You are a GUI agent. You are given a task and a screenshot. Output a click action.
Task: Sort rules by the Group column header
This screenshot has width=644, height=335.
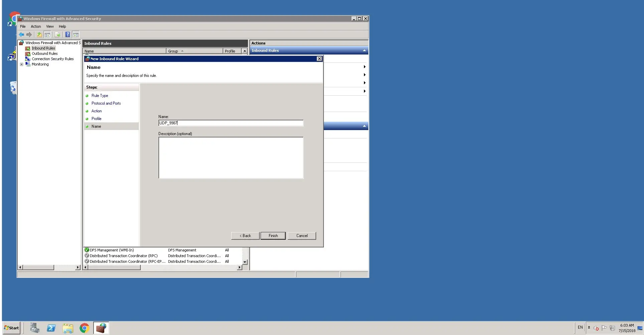coord(195,51)
